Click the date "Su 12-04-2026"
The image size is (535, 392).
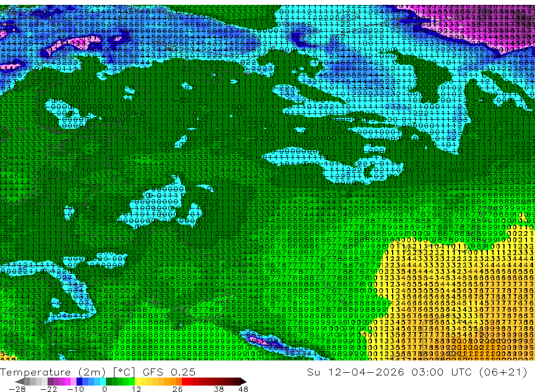click(355, 372)
